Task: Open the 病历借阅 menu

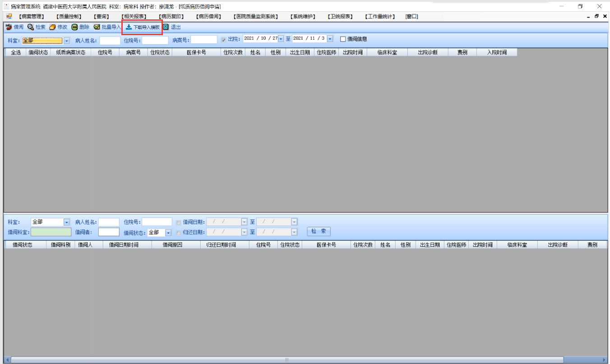Action: click(x=208, y=17)
